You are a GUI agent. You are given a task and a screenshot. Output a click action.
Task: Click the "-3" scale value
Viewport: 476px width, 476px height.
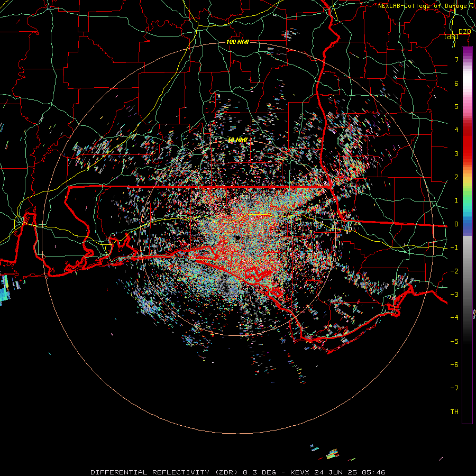(454, 295)
